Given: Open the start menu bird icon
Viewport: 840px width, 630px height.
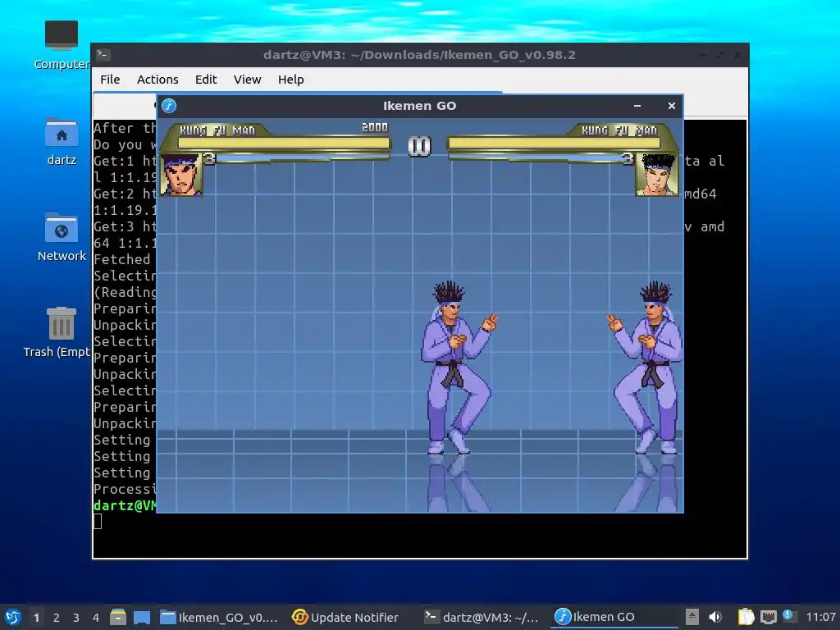Looking at the screenshot, I should click(x=13, y=617).
